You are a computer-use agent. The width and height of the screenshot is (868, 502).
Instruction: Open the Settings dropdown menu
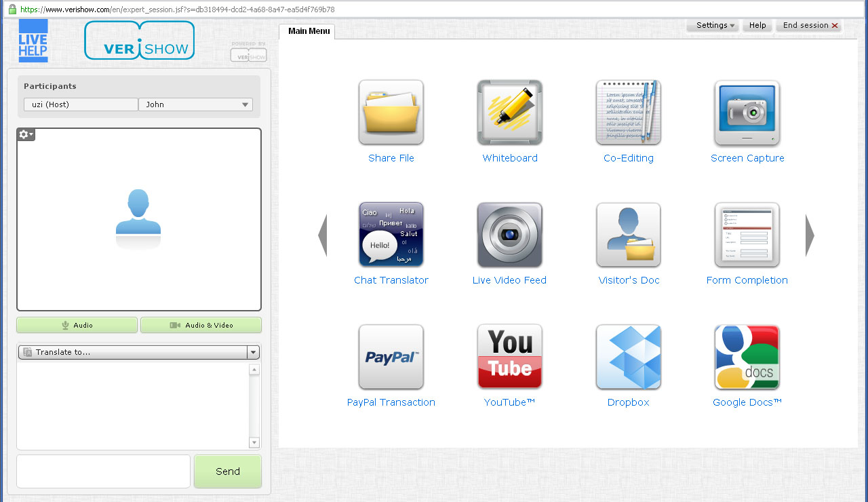[x=712, y=25]
